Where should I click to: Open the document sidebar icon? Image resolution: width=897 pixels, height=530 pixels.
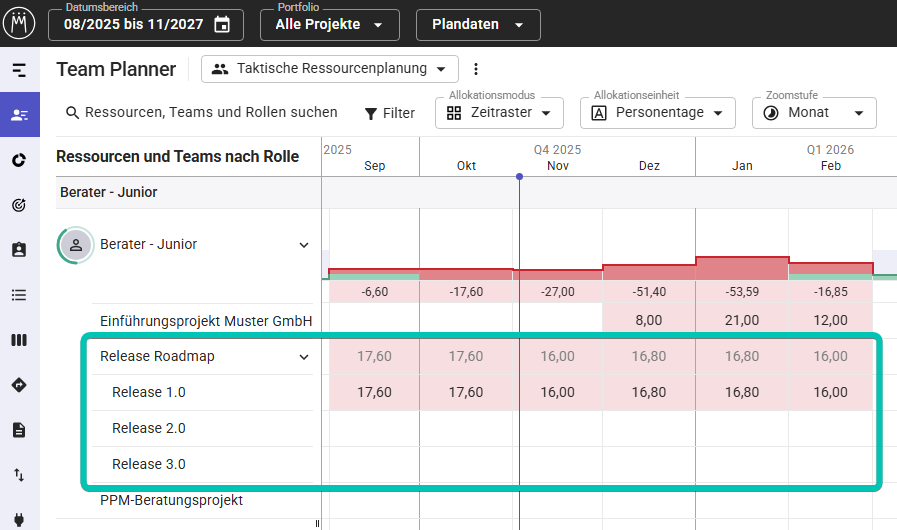[19, 430]
